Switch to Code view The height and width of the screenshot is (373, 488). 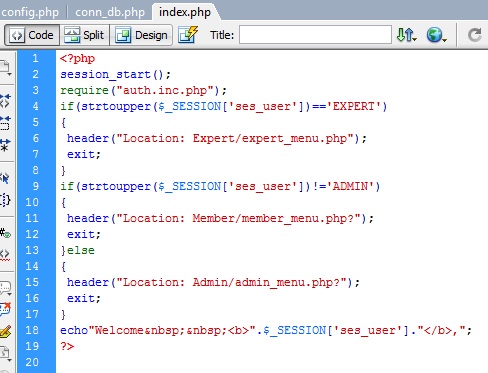pyautogui.click(x=32, y=35)
